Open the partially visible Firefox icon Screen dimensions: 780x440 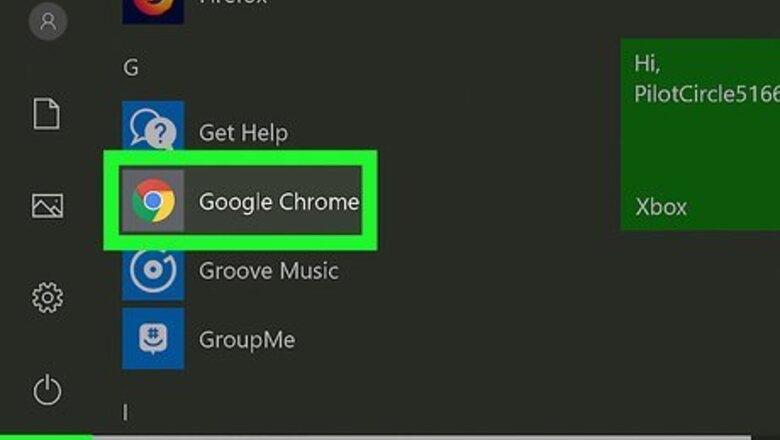tap(153, 11)
